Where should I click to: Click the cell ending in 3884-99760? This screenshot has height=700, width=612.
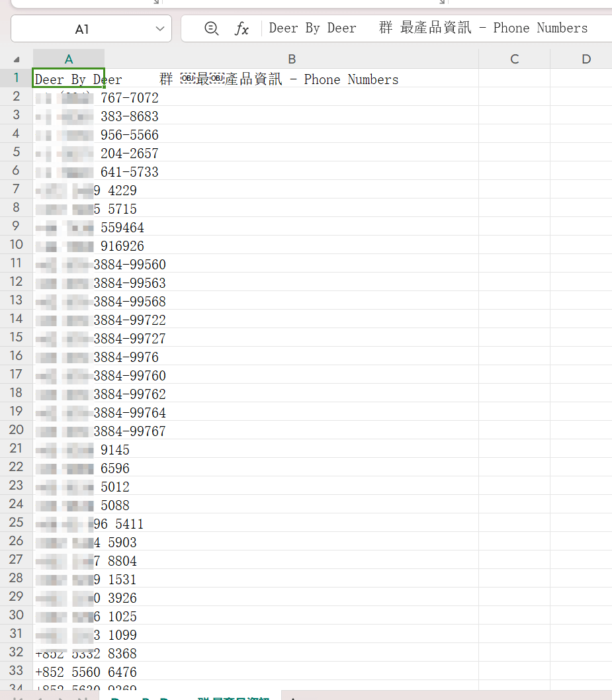pos(69,374)
